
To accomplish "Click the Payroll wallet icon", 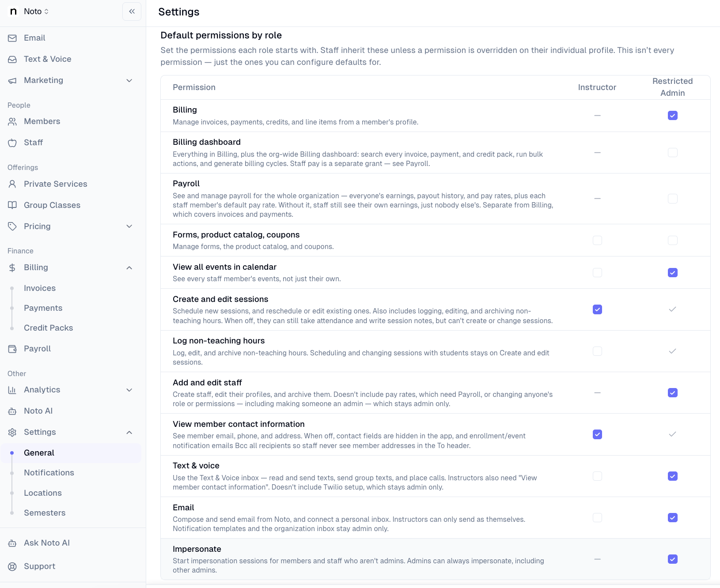I will point(12,349).
